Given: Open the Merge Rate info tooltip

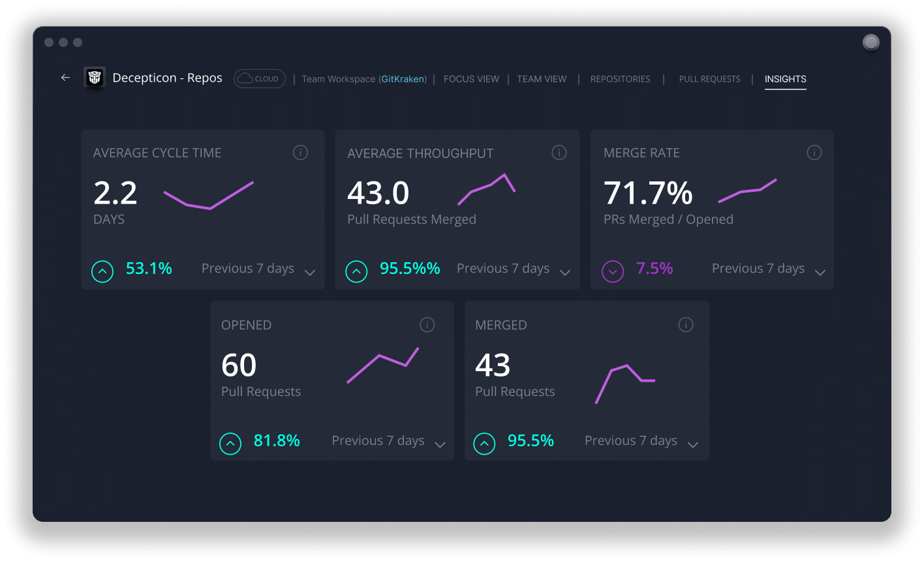Looking at the screenshot, I should pos(814,152).
